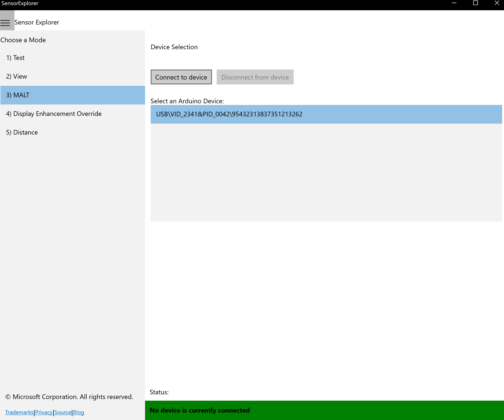Open the Source link

click(x=62, y=412)
